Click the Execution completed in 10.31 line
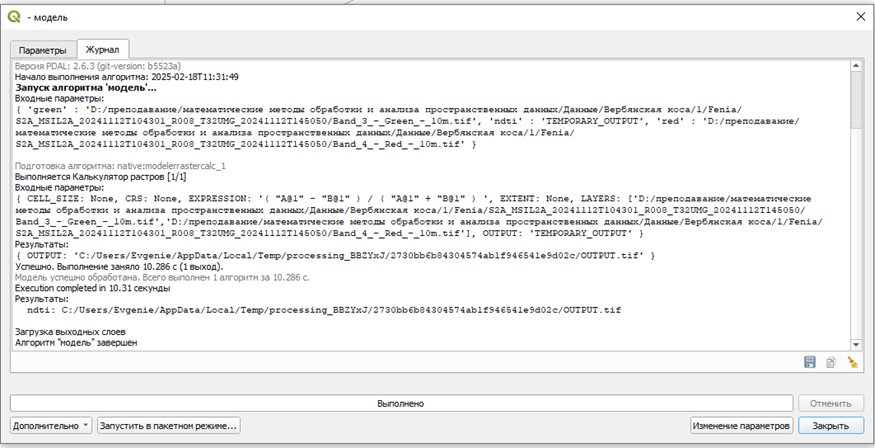 93,288
